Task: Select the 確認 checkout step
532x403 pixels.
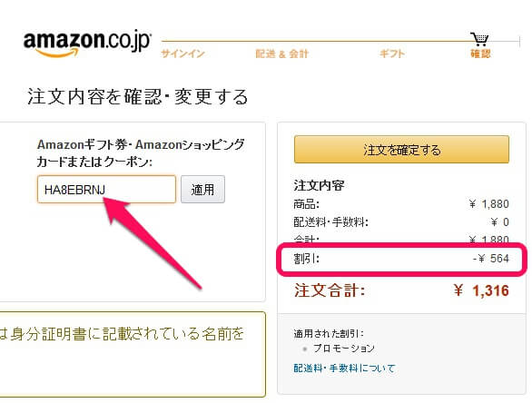Action: (x=480, y=54)
